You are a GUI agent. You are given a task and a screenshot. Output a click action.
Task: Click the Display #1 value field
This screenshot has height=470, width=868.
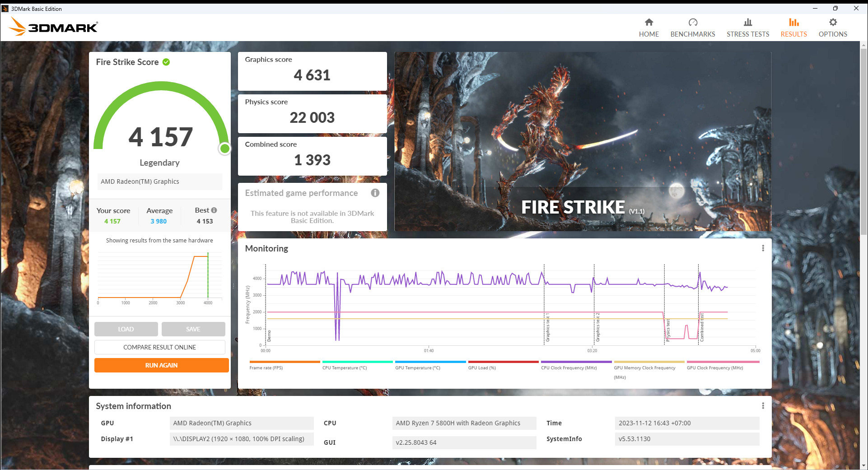(x=242, y=439)
